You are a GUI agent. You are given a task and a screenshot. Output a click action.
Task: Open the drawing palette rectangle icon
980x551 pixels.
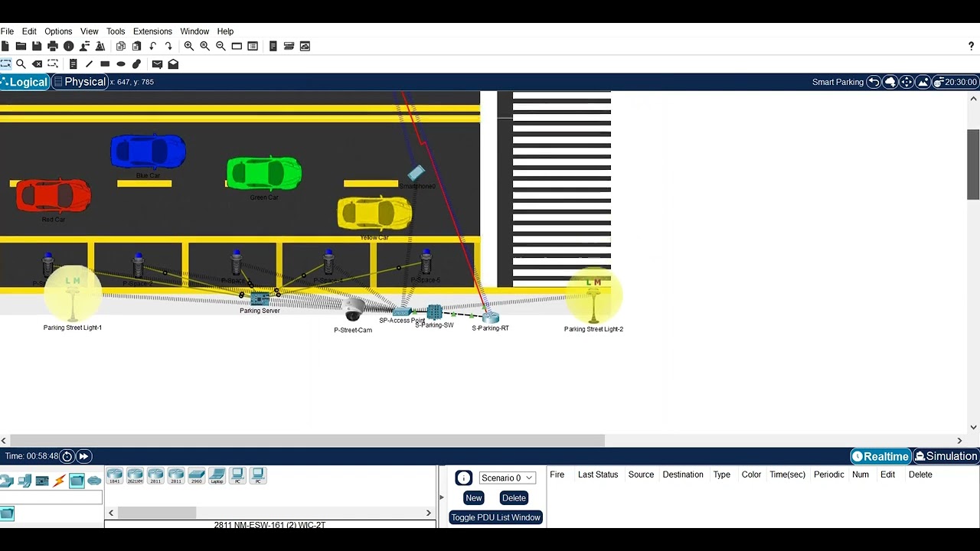click(x=237, y=46)
